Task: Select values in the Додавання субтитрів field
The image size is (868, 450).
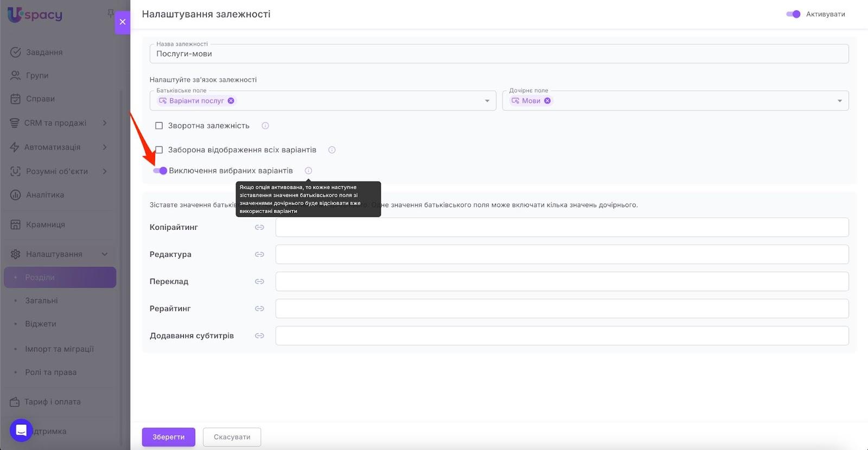Action: pos(562,336)
